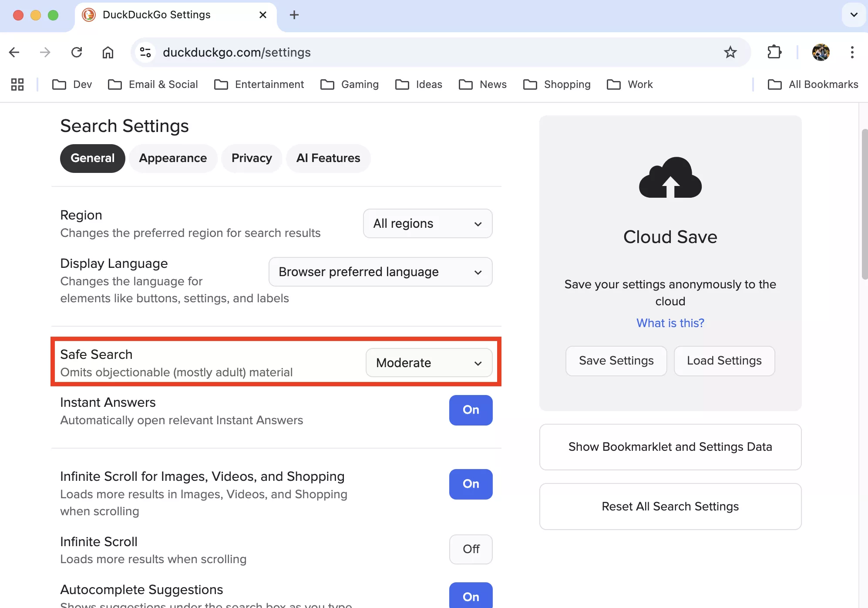Expand Browser preferred language dropdown
Viewport: 868px width, 608px height.
[x=380, y=272]
